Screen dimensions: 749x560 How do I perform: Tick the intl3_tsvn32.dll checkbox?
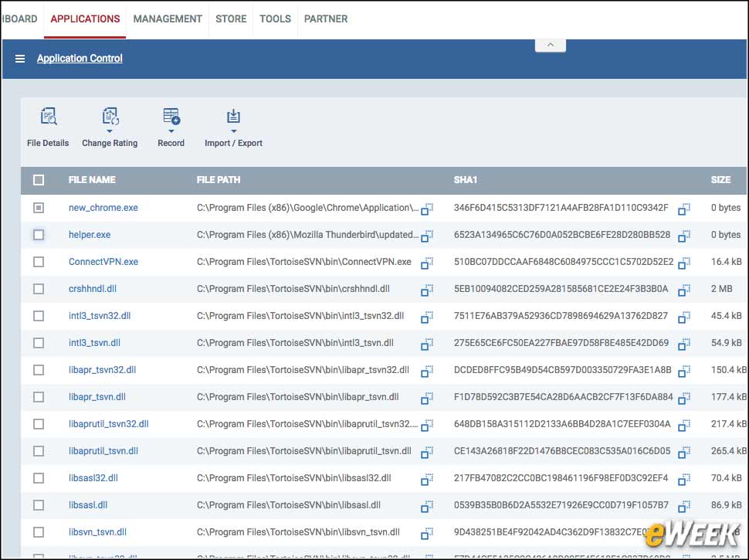click(39, 316)
